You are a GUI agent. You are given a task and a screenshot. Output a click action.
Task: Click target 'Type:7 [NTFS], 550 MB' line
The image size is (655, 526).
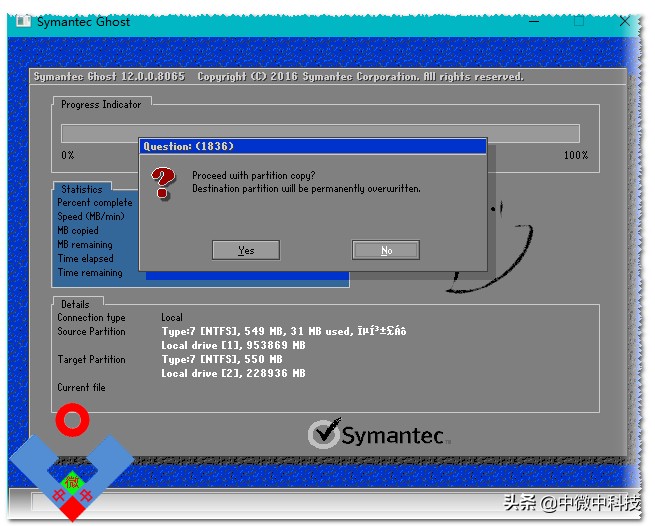click(222, 359)
